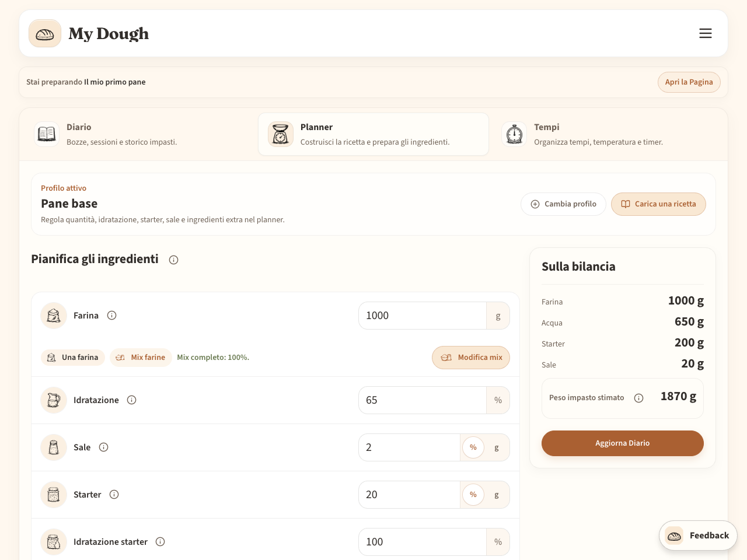Click the My Dough title
The height and width of the screenshot is (560, 747).
click(x=109, y=34)
